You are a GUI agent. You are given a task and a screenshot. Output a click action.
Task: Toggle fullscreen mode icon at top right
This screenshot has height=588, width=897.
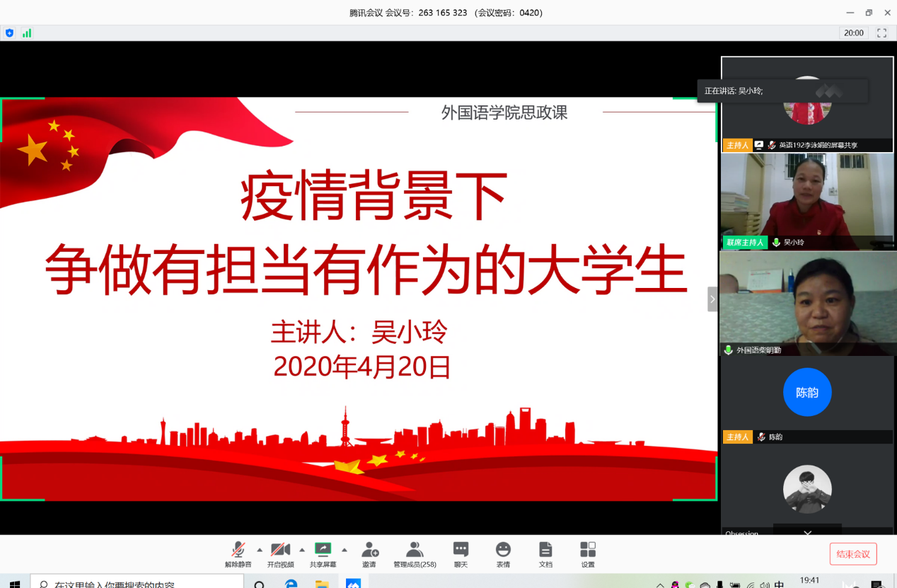click(x=881, y=33)
